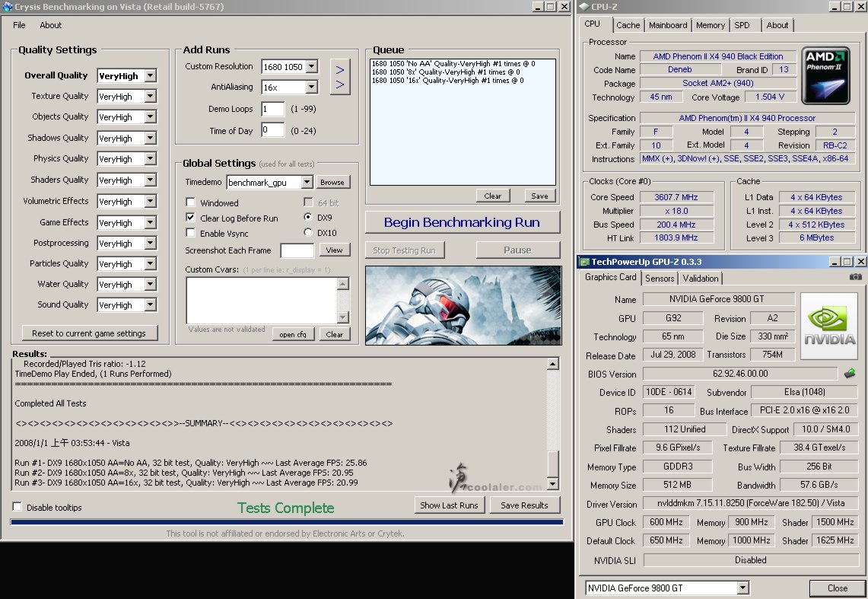Click the Queue Save button

539,196
